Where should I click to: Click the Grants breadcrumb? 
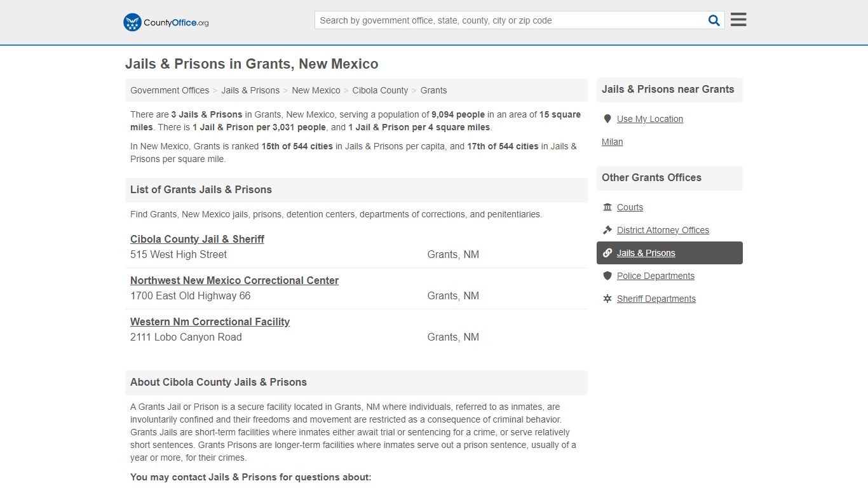[x=433, y=90]
